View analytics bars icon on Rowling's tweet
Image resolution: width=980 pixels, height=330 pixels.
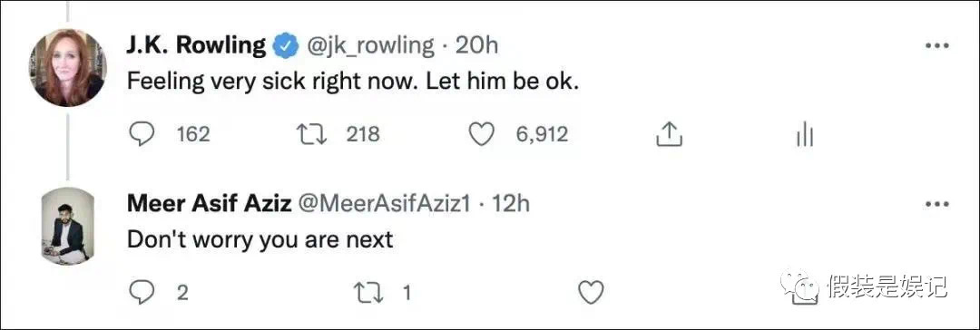(805, 134)
